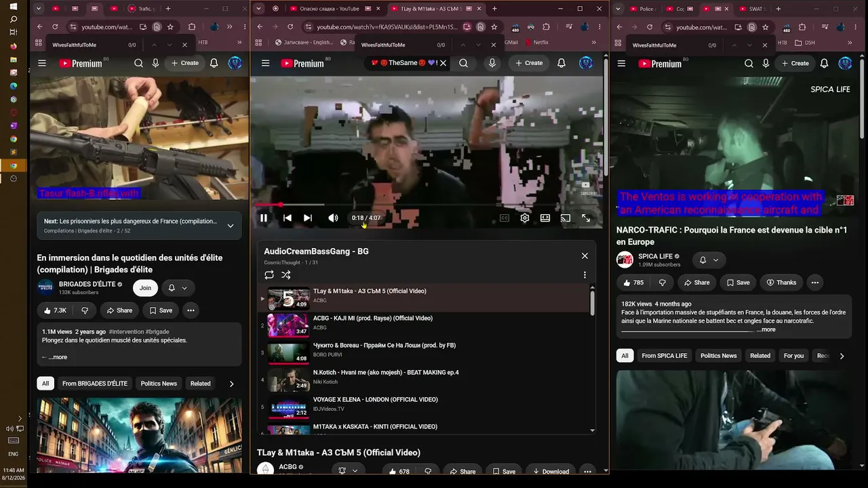The height and width of the screenshot is (488, 868).
Task: Join the BRIGADES D'ÉLITE channel
Action: [x=145, y=288]
